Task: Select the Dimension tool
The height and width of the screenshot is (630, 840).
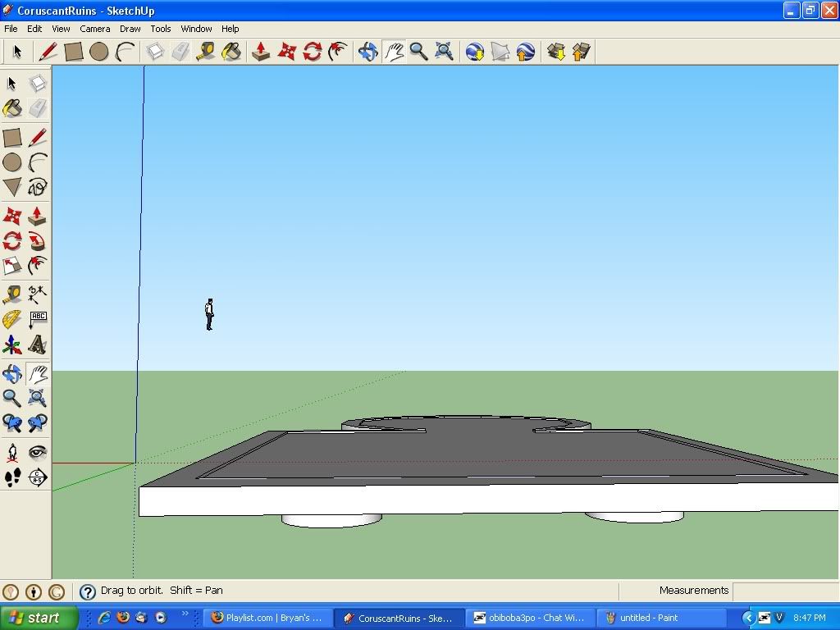Action: (38, 294)
